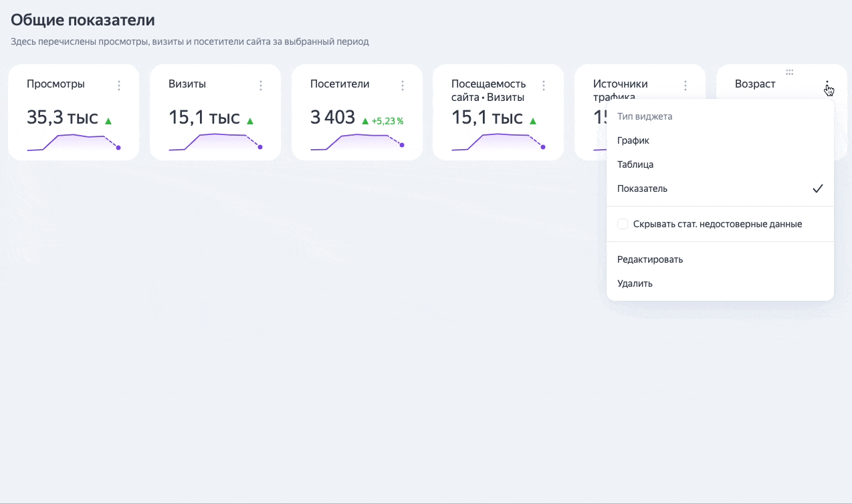Click the checkmark next to Показатель
Image resolution: width=852 pixels, height=504 pixels.
[817, 188]
